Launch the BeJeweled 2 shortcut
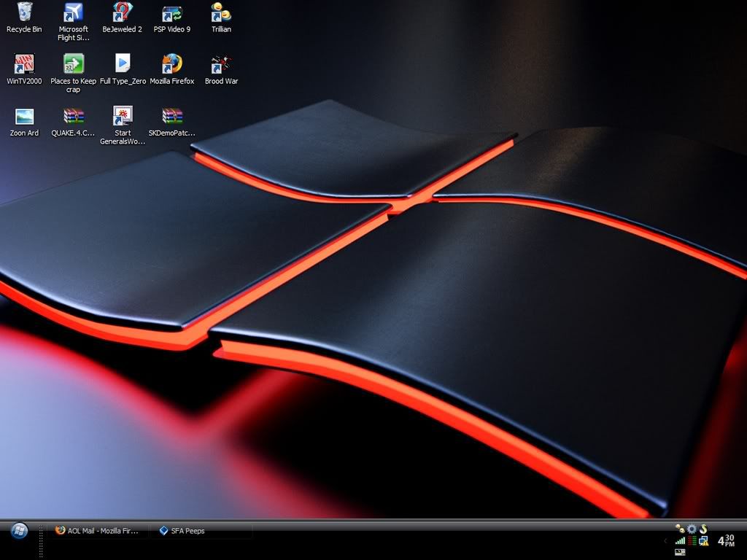This screenshot has width=747, height=560. [x=123, y=18]
